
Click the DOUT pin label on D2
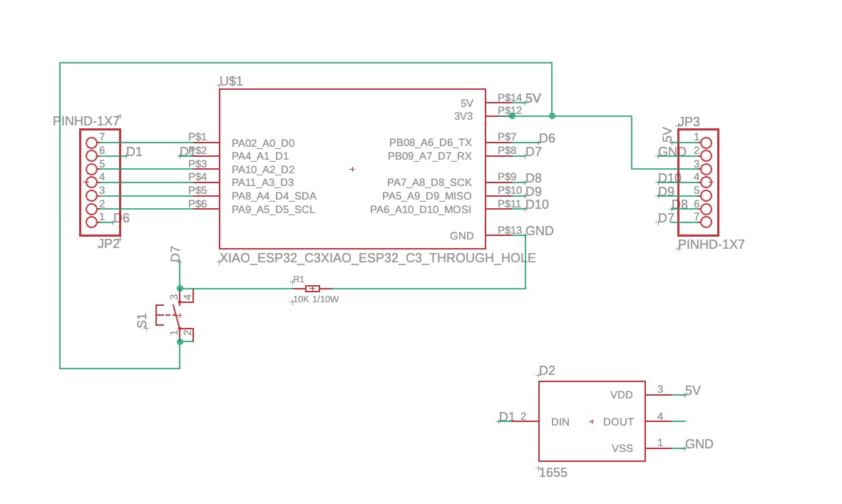(x=618, y=423)
